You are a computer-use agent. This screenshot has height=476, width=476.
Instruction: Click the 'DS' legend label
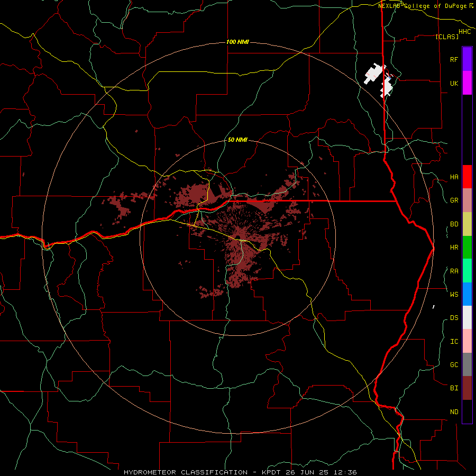454,318
